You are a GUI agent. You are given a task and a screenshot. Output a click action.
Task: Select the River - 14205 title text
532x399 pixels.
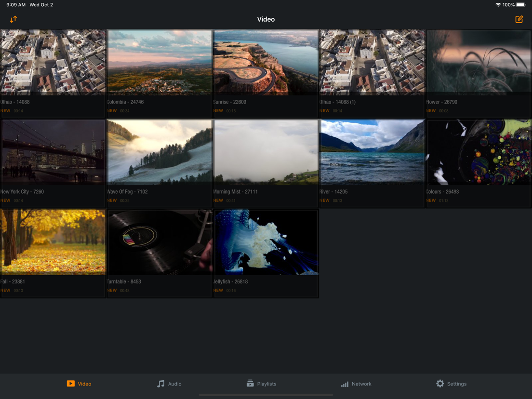[x=333, y=192]
